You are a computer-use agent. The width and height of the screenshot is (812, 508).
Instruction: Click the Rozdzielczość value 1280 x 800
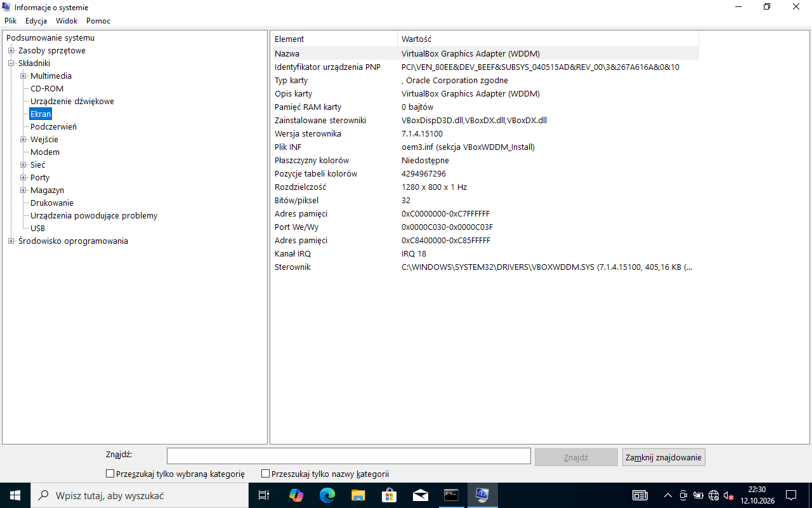(434, 187)
